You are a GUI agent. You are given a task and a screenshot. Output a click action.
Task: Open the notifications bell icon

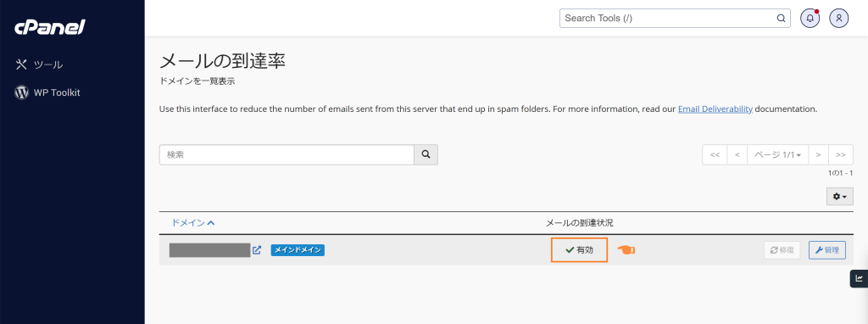point(810,19)
